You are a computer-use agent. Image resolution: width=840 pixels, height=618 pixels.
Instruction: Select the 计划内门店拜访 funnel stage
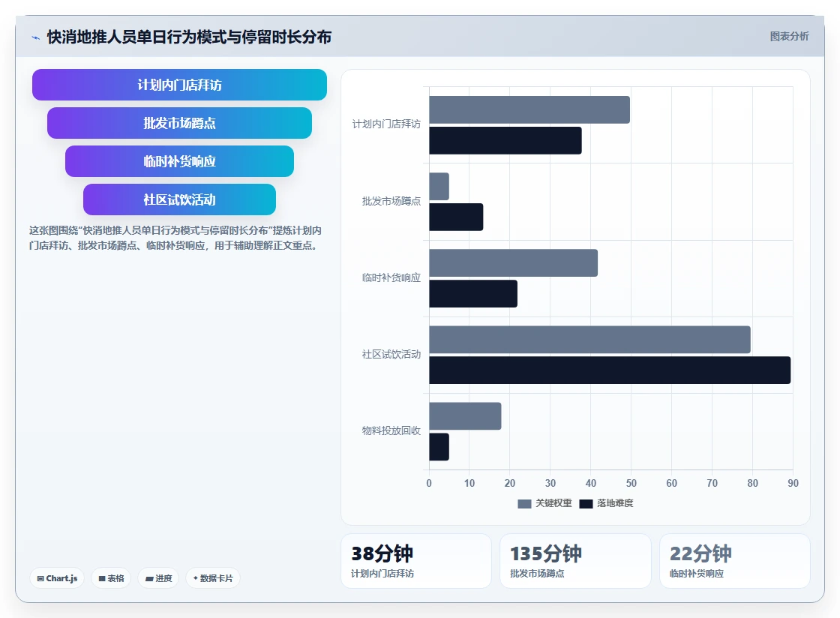coord(179,85)
